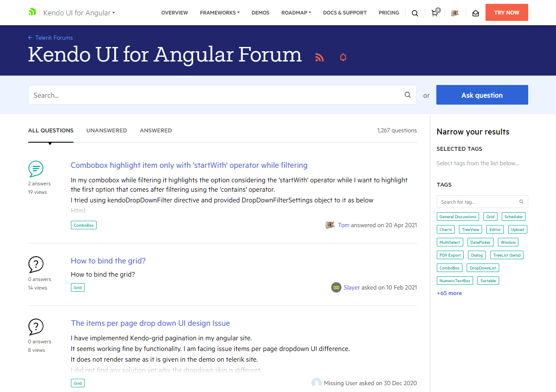The height and width of the screenshot is (392, 556).
Task: Click answered speech-bubble icon for Combobox question
Action: pos(36,169)
